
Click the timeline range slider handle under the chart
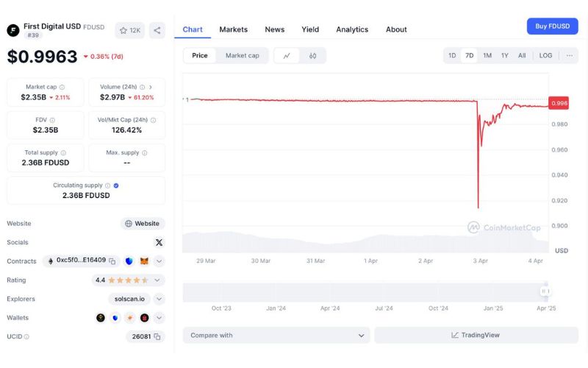(x=545, y=291)
